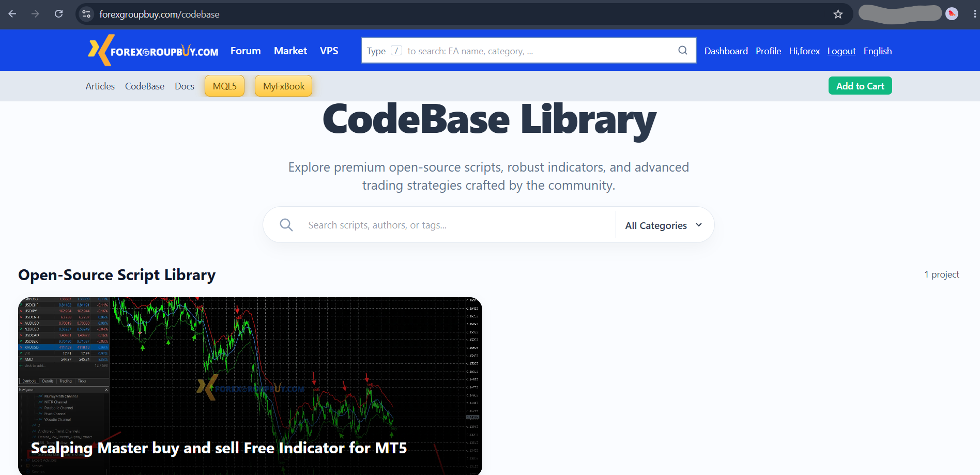This screenshot has width=980, height=475.
Task: Click the green Add to Cart button
Action: [x=860, y=86]
